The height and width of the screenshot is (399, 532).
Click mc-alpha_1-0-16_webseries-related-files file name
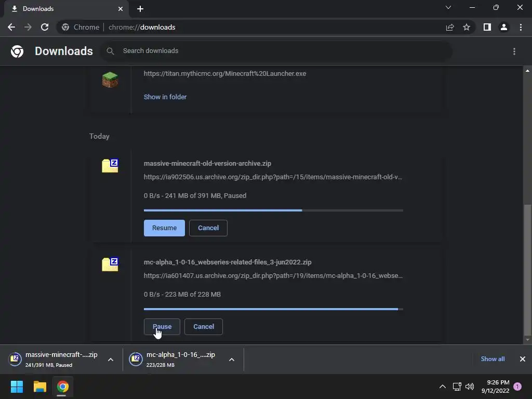pyautogui.click(x=228, y=262)
